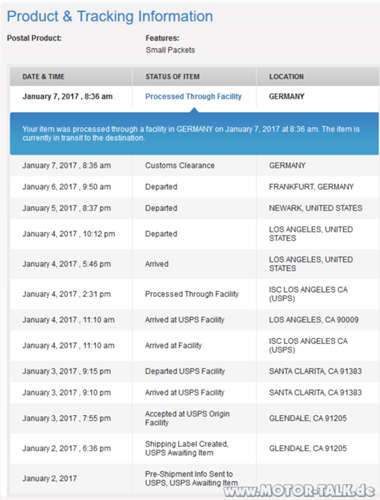Image resolution: width=380 pixels, height=500 pixels.
Task: Select the Processed Through Facility ISC LOS ANGELES row
Action: 194,294
